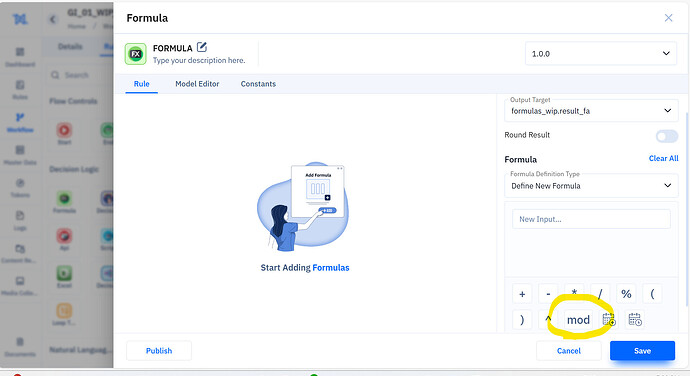Viewport: 690px width, 376px height.
Task: Open the Formula Definition Type dropdown
Action: (x=591, y=185)
